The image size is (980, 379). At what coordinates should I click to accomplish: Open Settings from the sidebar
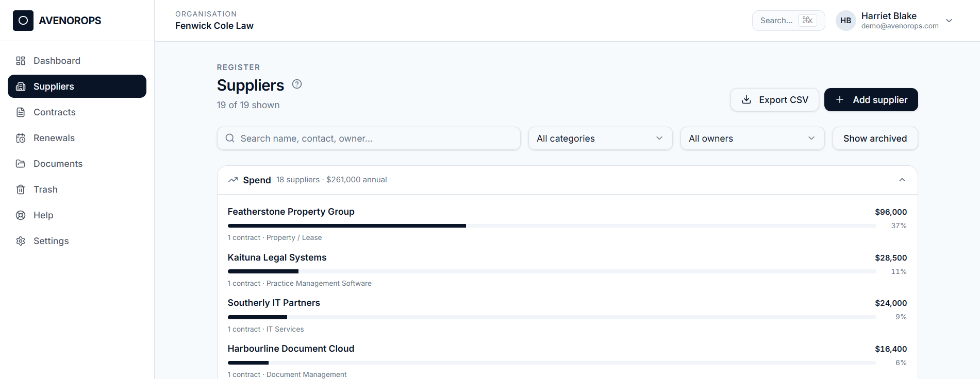77,241
